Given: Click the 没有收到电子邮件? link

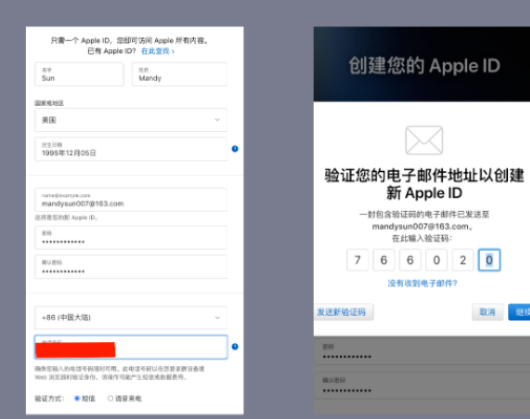Looking at the screenshot, I should tap(423, 283).
